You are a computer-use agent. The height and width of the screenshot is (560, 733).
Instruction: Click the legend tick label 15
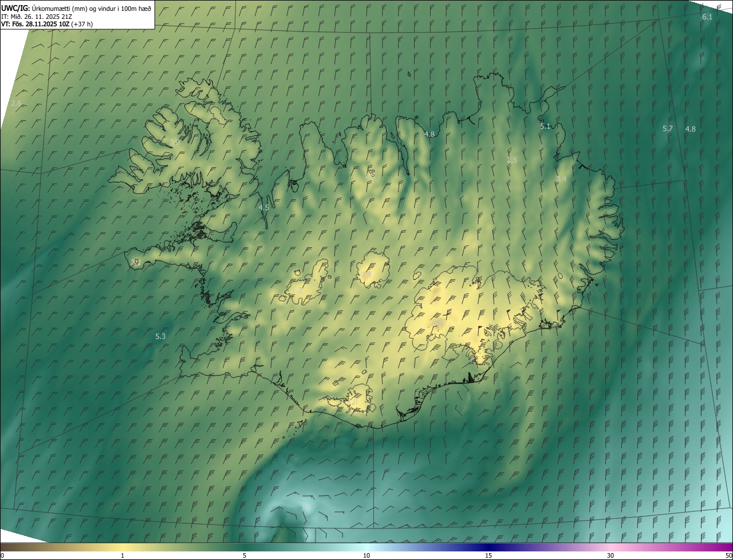(x=488, y=556)
